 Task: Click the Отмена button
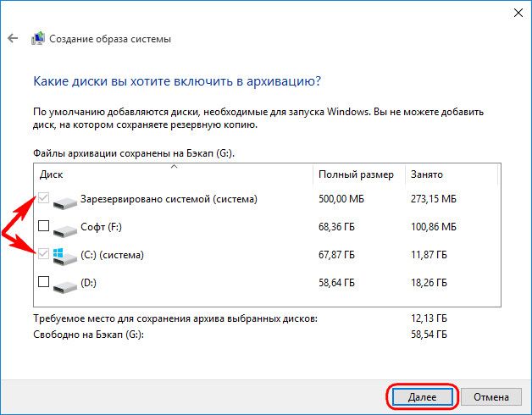[x=491, y=396]
